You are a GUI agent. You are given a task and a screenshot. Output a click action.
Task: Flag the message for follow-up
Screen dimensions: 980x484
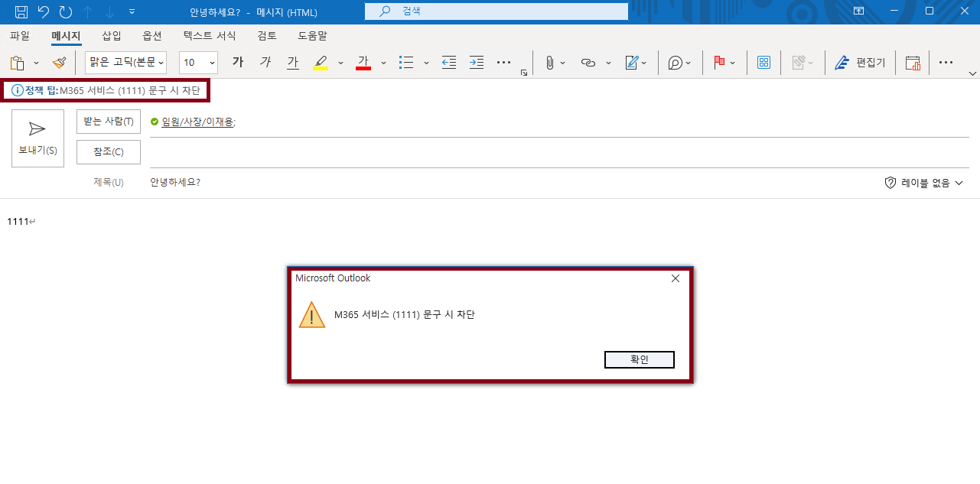(x=719, y=63)
